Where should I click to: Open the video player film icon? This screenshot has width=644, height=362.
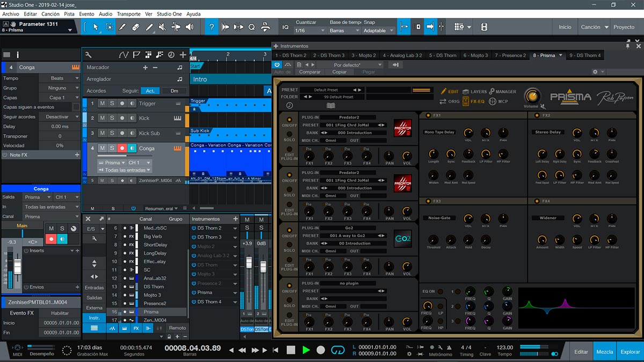484,27
